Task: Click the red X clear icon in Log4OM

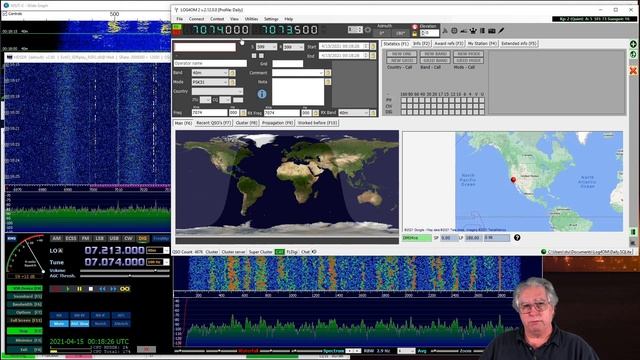Action: (633, 71)
